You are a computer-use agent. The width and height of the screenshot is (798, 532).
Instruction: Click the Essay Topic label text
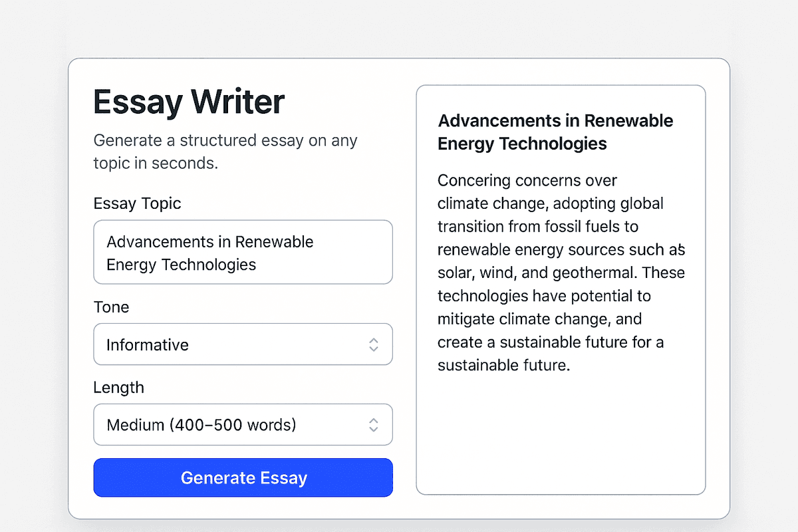pos(137,203)
